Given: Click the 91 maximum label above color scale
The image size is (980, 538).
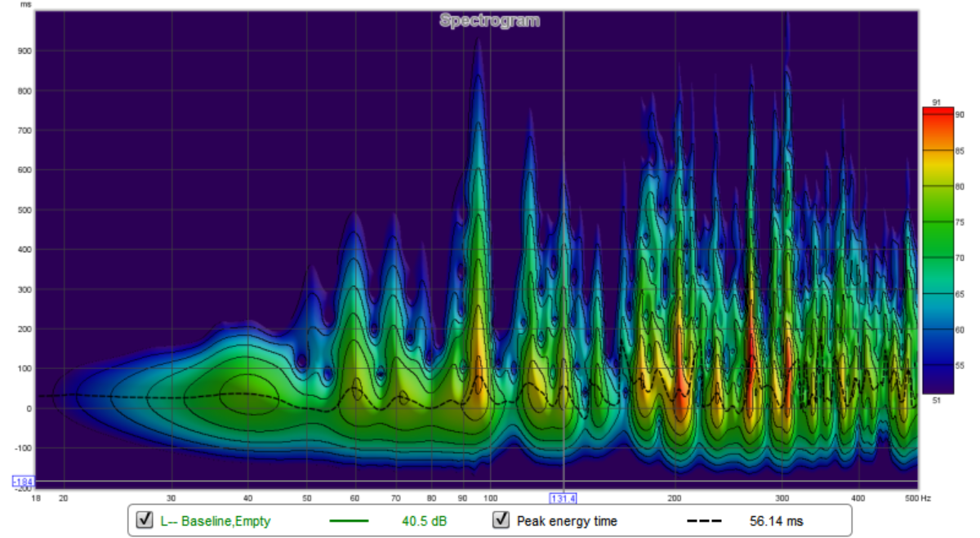Looking at the screenshot, I should pos(937,103).
